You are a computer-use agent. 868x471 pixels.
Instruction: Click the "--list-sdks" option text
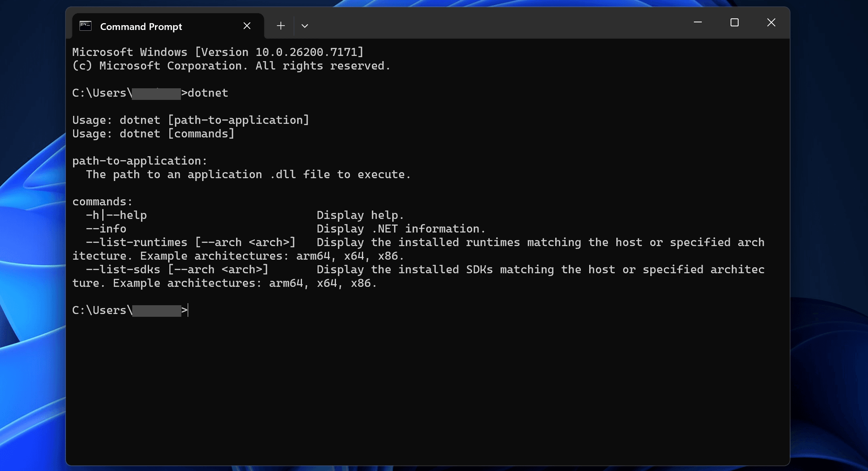[123, 270]
